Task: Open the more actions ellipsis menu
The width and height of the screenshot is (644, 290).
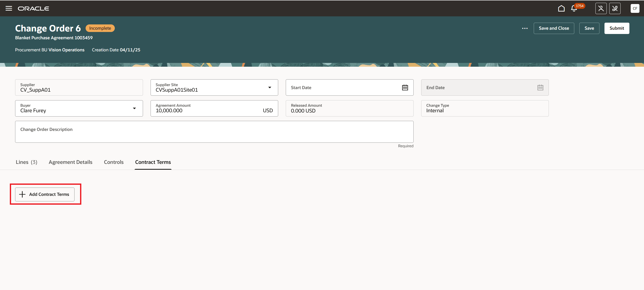Action: coord(525,28)
